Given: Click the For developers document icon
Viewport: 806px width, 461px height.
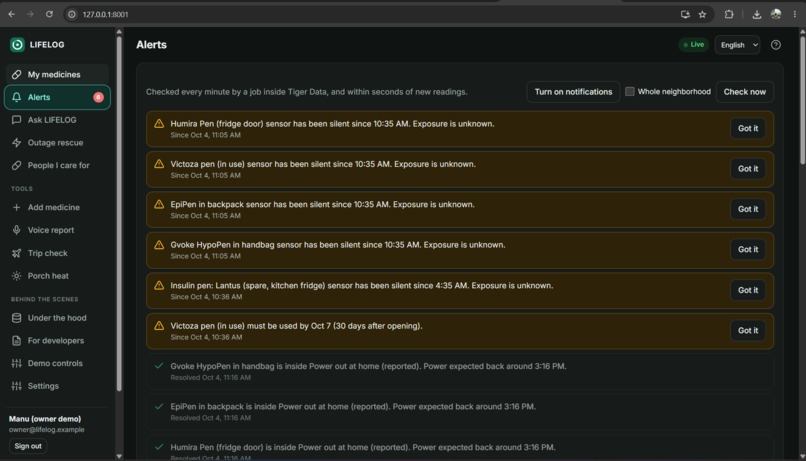Looking at the screenshot, I should pyautogui.click(x=16, y=340).
